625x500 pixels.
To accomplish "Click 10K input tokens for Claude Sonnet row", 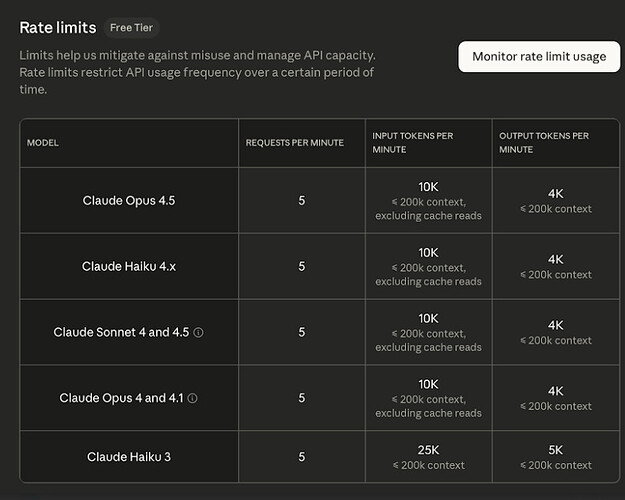I will [x=428, y=318].
